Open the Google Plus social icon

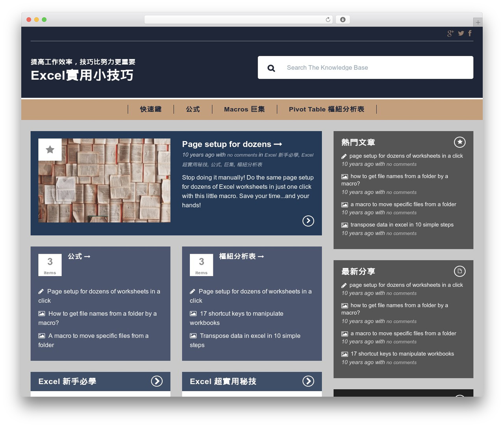point(450,33)
